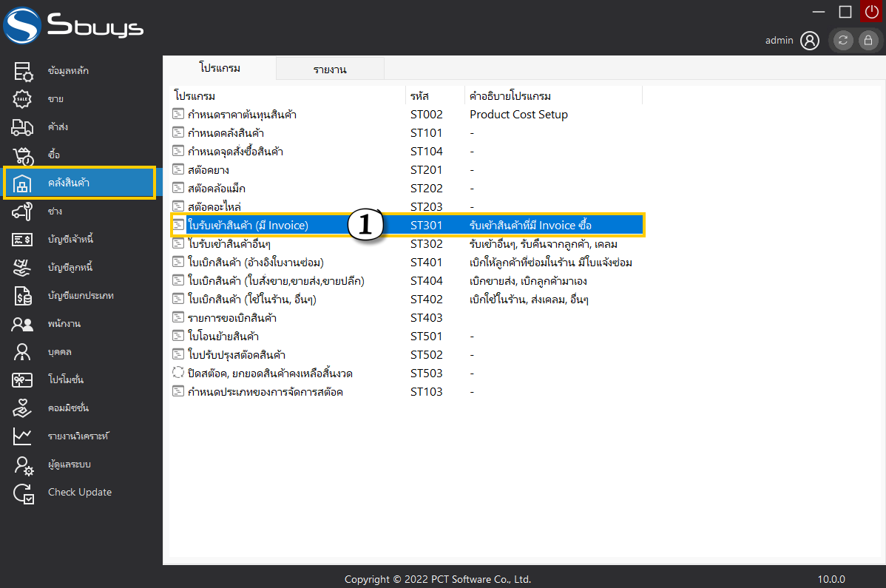Select the โปรแกรม tab
The width and height of the screenshot is (886, 588).
pyautogui.click(x=220, y=68)
